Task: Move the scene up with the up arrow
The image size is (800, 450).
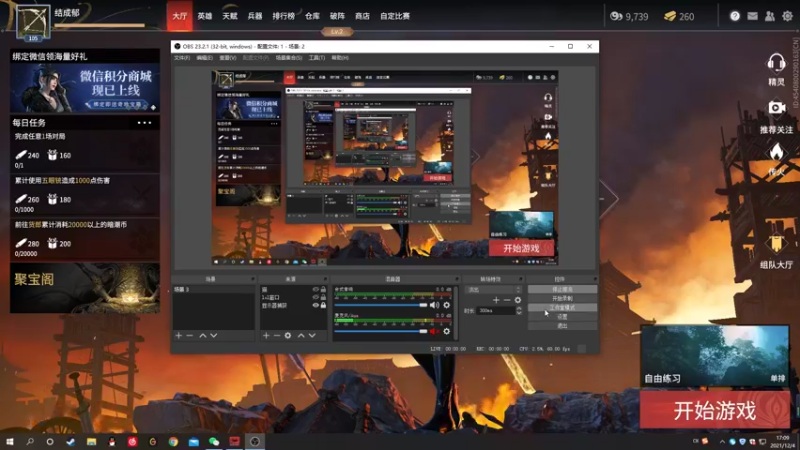Action: pyautogui.click(x=203, y=336)
